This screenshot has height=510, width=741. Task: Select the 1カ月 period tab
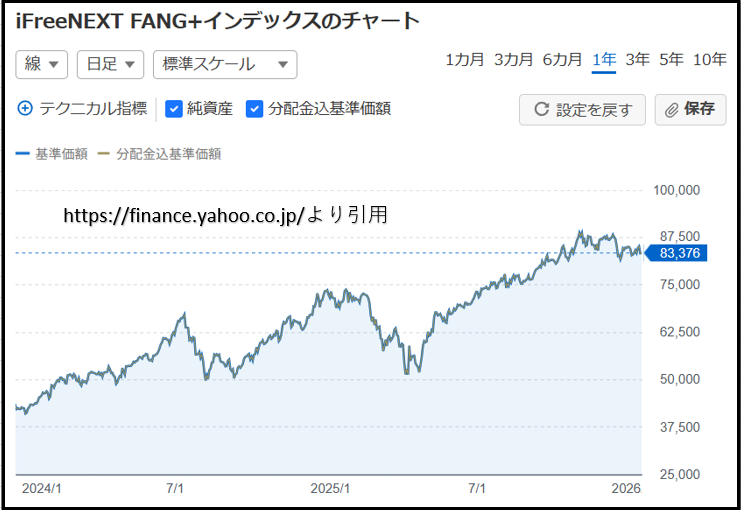pyautogui.click(x=465, y=60)
